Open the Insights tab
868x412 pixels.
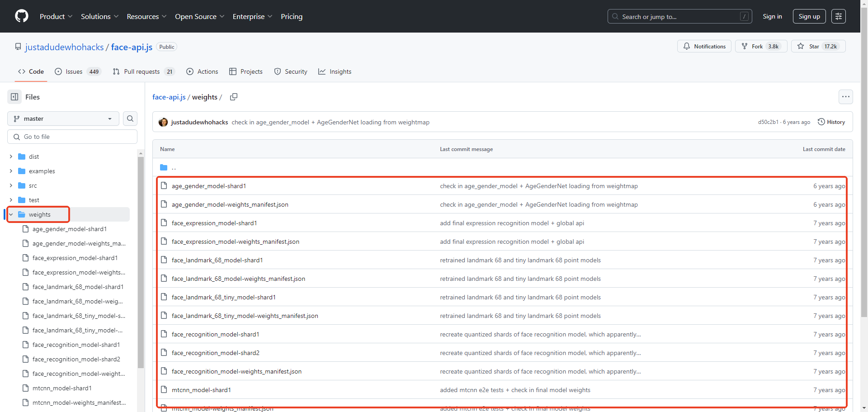[335, 71]
